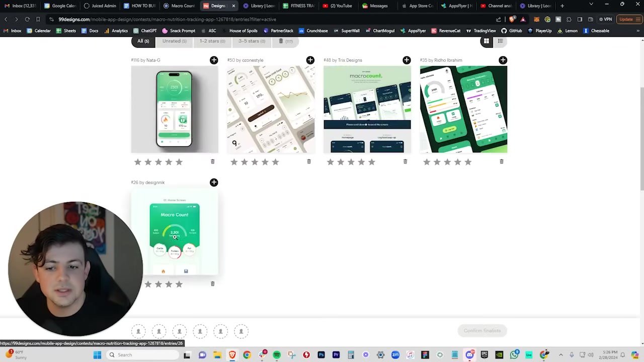Click plus icon on designnik entry #26
Screen dimensions: 644x362
point(214,183)
